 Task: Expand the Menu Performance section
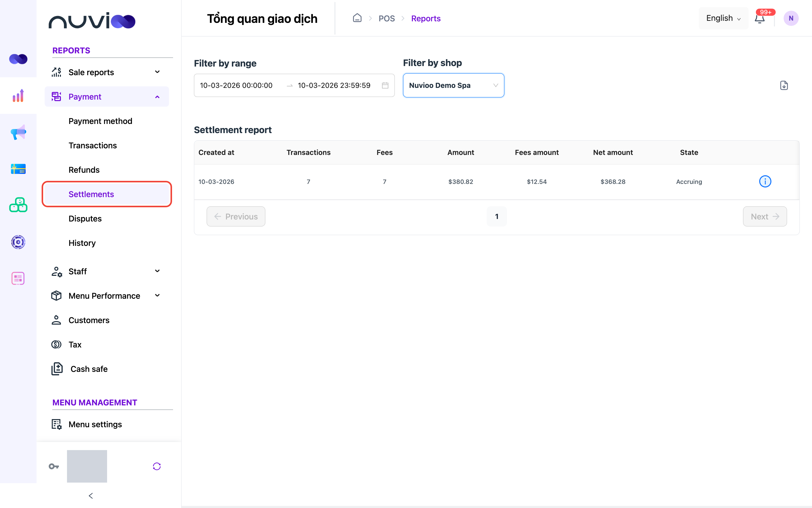pos(107,296)
